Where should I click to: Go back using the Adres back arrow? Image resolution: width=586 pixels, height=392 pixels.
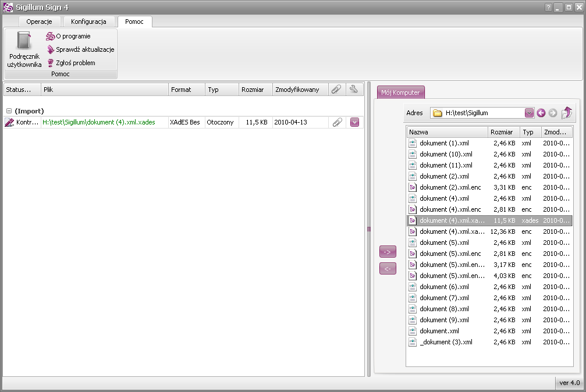(541, 113)
